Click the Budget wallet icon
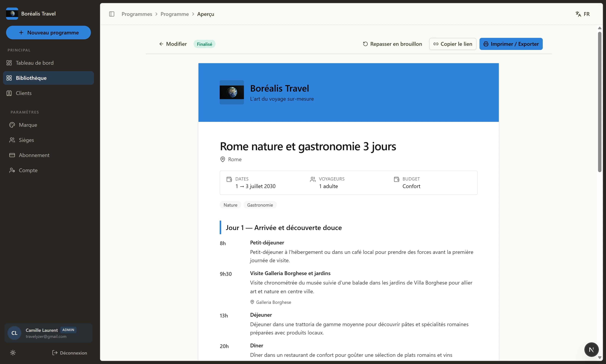Image resolution: width=606 pixels, height=364 pixels. [397, 179]
